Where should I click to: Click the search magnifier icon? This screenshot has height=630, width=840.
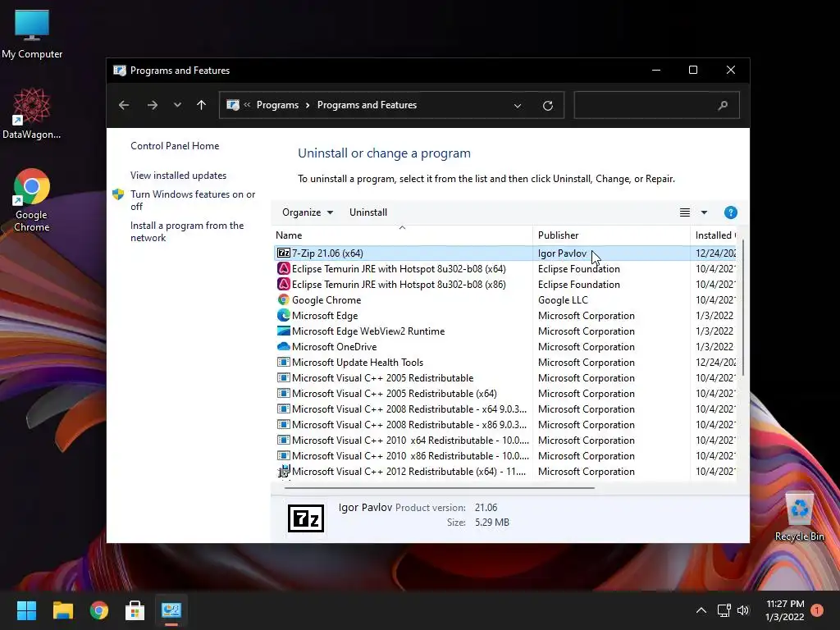click(723, 106)
